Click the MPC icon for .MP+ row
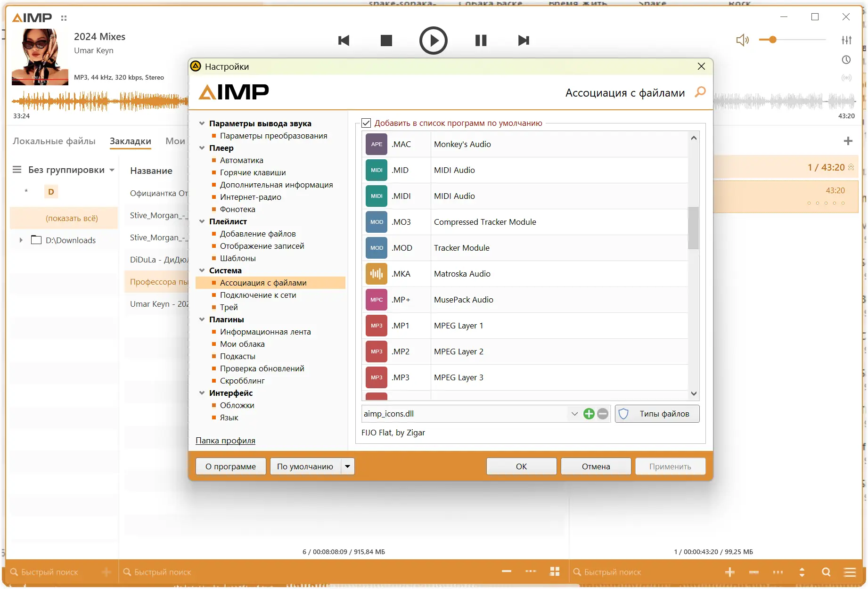Screen dimensions: 868x589 click(377, 300)
